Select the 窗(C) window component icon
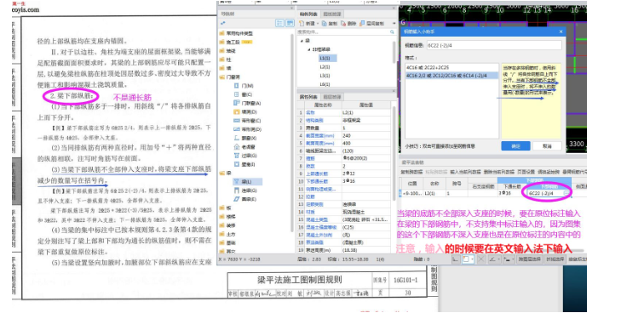 coord(237,94)
